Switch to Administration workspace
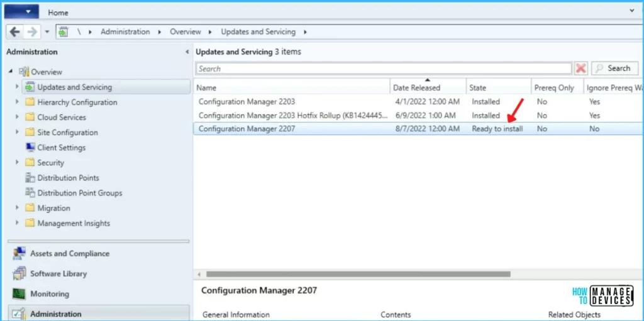The width and height of the screenshot is (644, 321). click(x=99, y=313)
